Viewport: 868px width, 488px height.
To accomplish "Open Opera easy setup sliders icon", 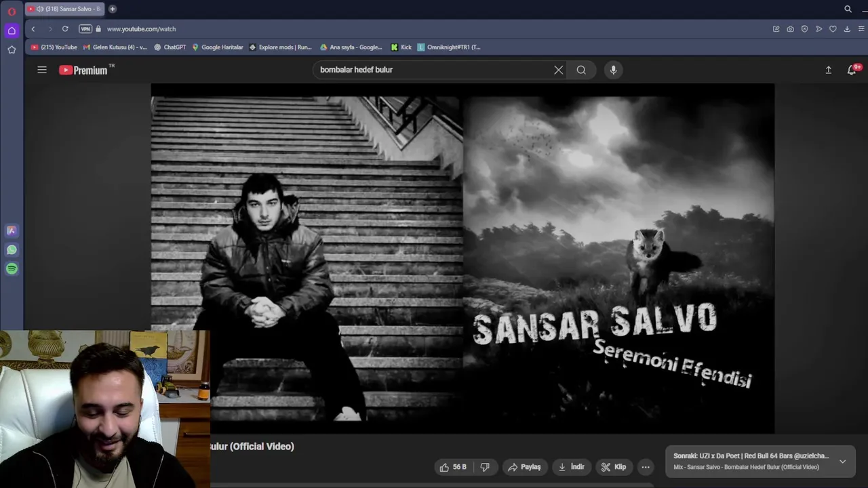I will [x=862, y=29].
